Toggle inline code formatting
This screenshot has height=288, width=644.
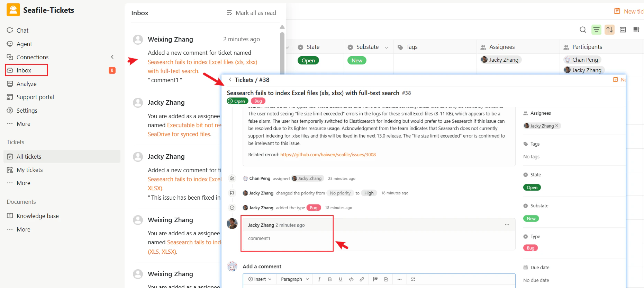(351, 279)
